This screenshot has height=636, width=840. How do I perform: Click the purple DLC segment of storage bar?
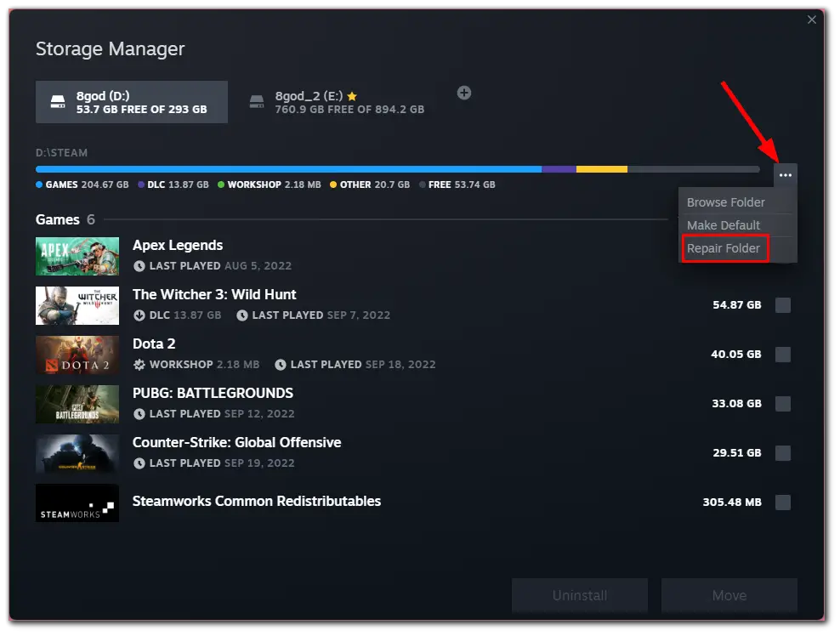click(559, 169)
